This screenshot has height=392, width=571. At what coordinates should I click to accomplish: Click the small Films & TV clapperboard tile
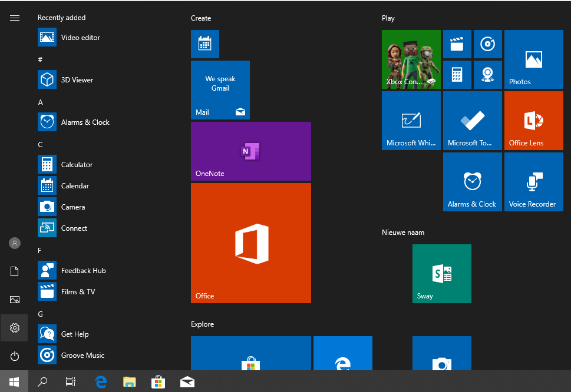(457, 44)
